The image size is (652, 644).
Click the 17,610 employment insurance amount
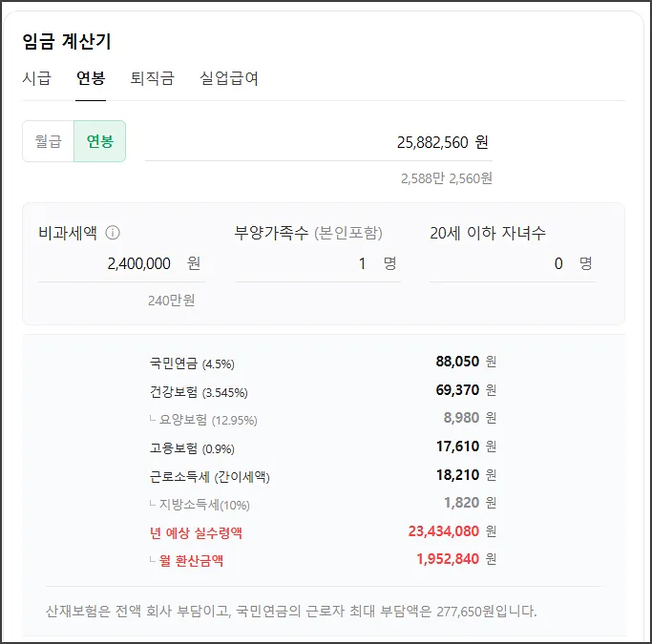pyautogui.click(x=457, y=447)
